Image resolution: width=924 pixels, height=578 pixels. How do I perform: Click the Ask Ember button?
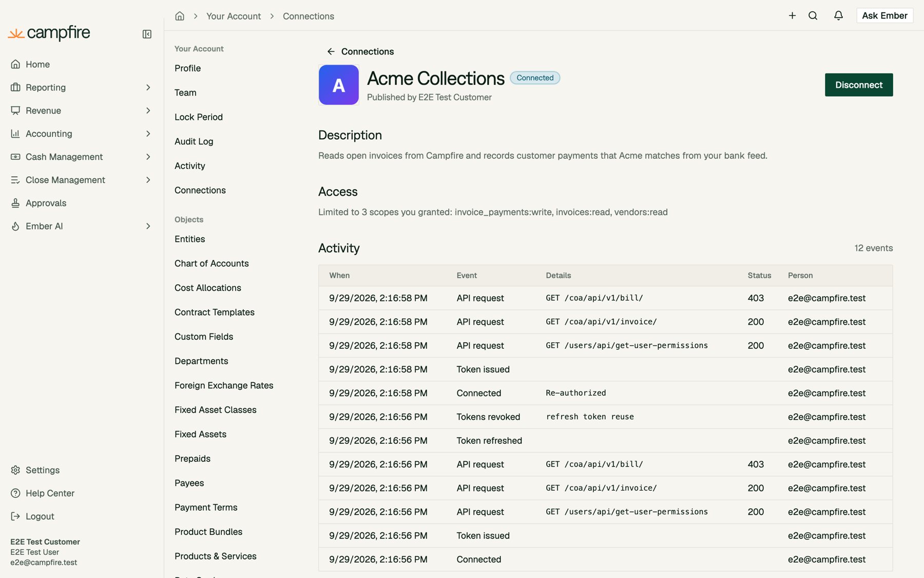pos(884,15)
